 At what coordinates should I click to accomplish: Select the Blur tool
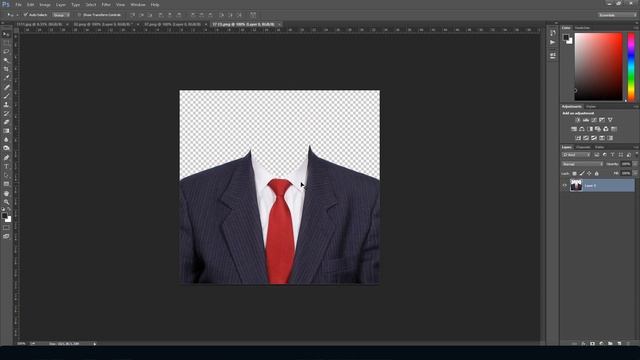point(6,140)
